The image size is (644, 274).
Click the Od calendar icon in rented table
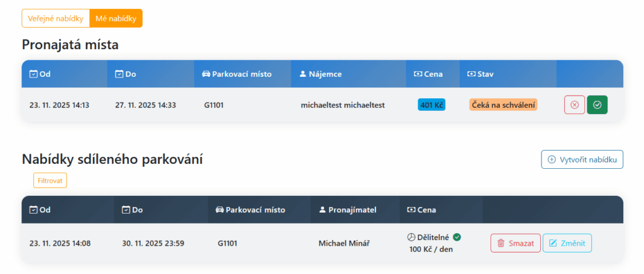pyautogui.click(x=33, y=74)
